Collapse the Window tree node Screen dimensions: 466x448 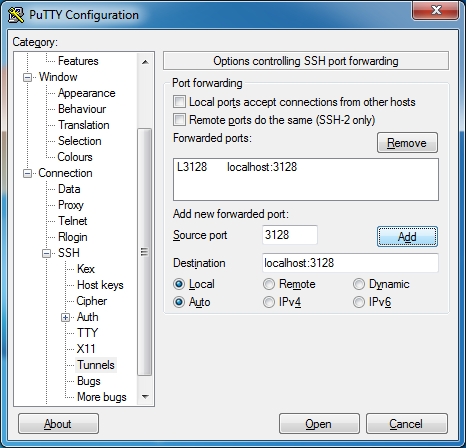point(27,77)
